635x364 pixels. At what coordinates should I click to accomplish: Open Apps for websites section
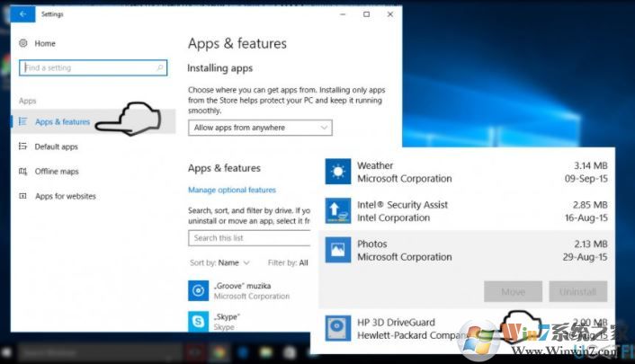(x=65, y=196)
